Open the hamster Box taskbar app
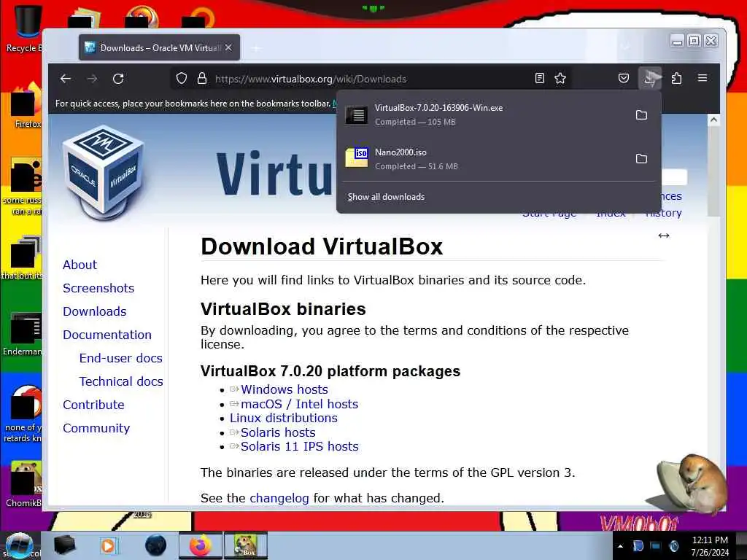 coord(246,545)
